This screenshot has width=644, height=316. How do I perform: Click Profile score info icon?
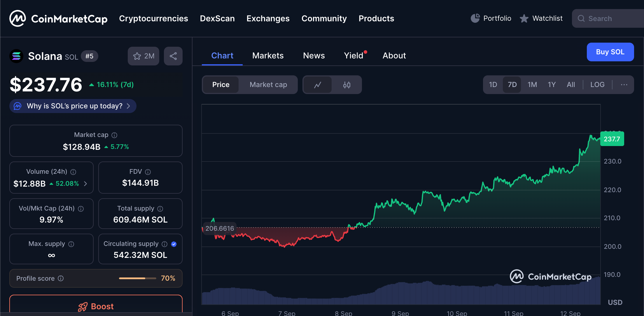[61, 278]
